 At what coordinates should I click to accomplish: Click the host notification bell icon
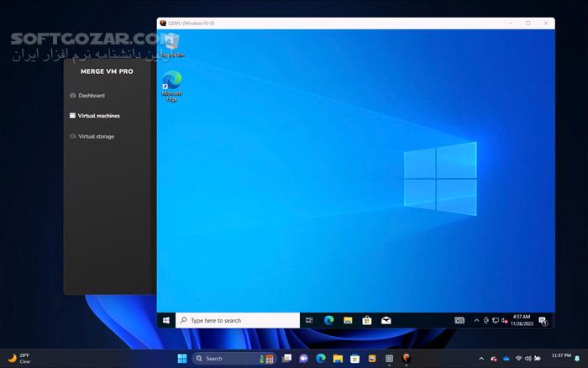(x=577, y=359)
